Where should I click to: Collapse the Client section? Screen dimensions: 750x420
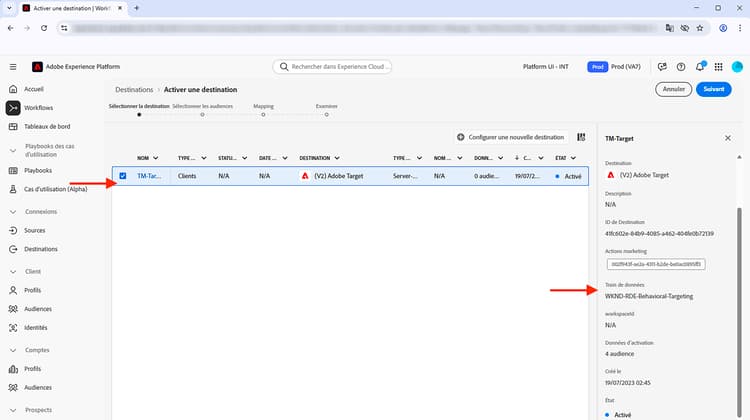pyautogui.click(x=13, y=272)
